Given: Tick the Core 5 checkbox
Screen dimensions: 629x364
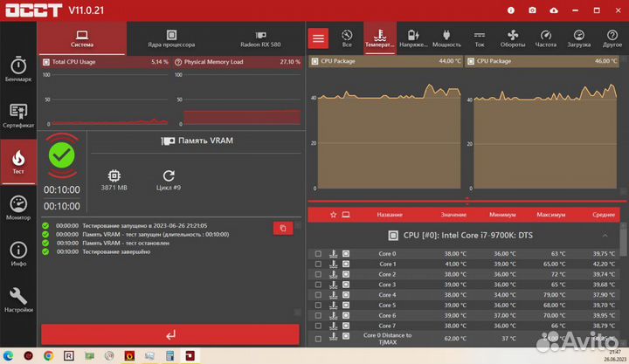Looking at the screenshot, I should 318,305.
